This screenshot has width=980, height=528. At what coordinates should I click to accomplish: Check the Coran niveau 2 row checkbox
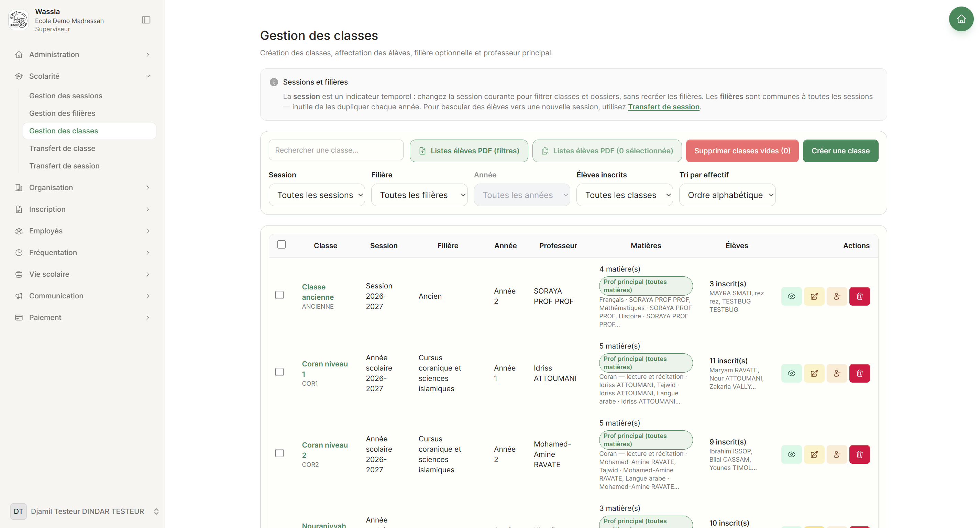point(279,453)
